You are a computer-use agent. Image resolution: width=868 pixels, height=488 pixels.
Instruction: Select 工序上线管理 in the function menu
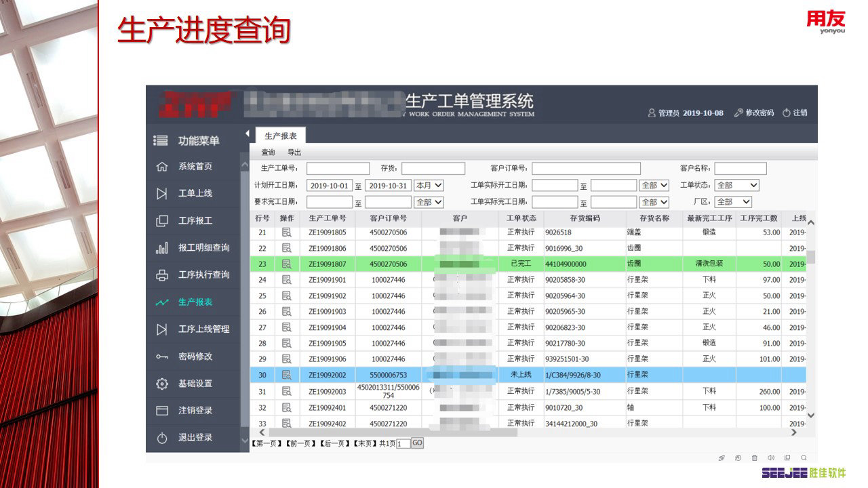tap(203, 329)
